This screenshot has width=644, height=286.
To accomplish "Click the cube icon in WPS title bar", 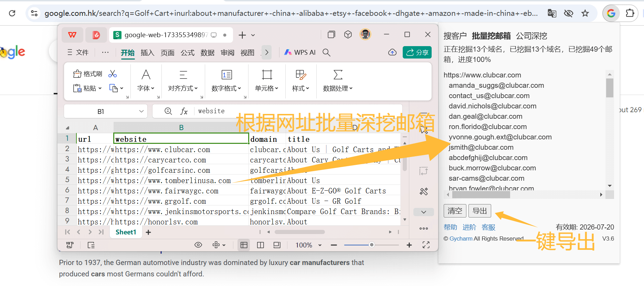I will click(348, 34).
